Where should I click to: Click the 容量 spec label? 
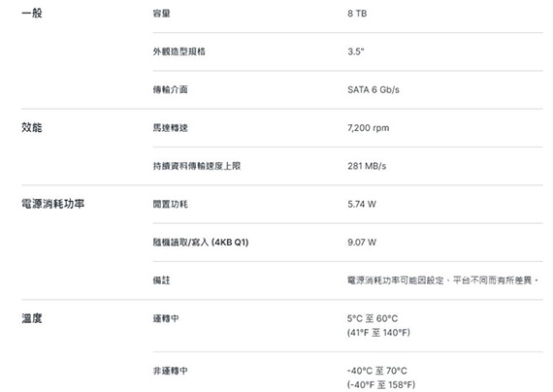[x=161, y=14]
